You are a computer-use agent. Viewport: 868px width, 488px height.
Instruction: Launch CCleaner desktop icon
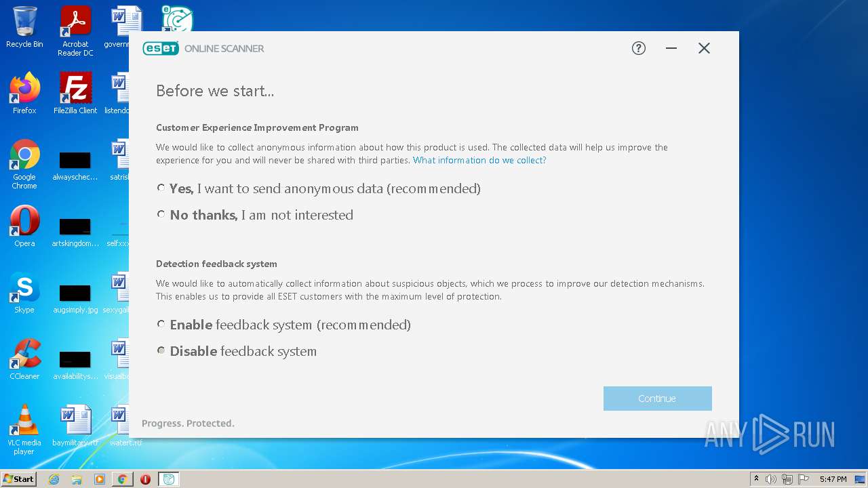[24, 359]
